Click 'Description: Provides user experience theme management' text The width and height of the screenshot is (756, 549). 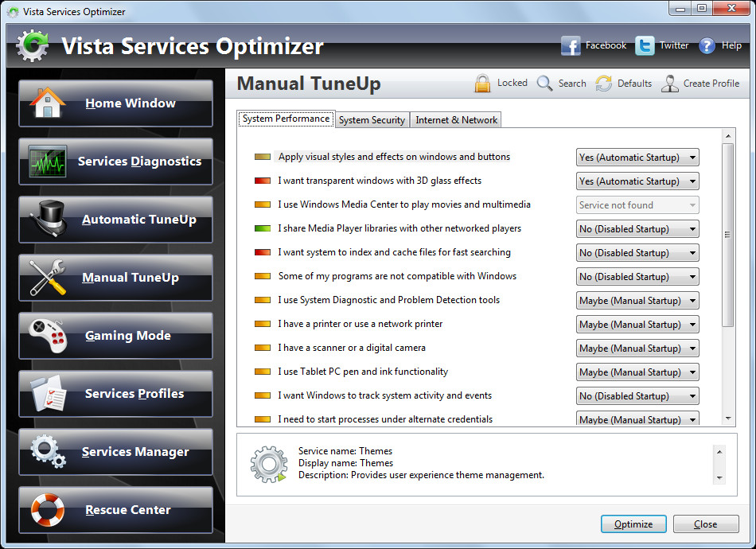pos(421,475)
